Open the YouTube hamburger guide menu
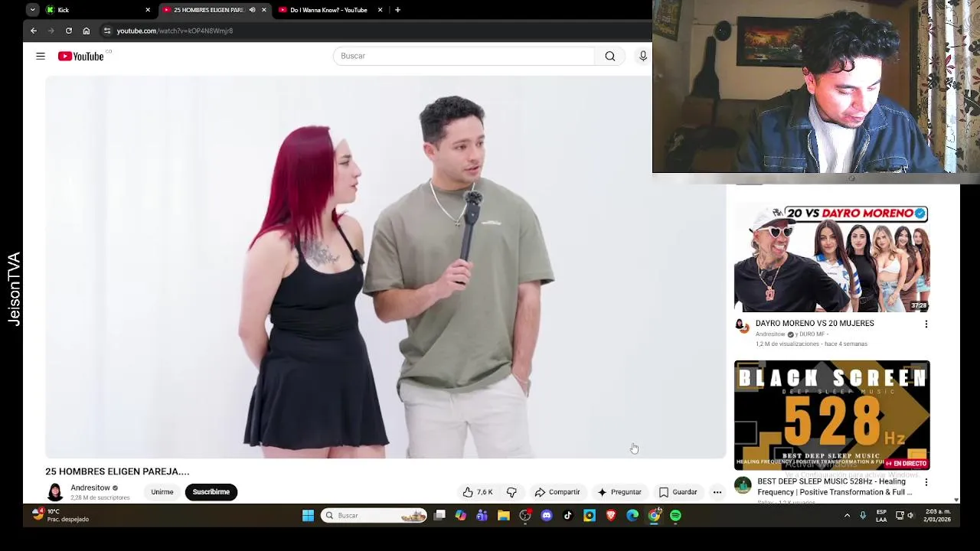The image size is (980, 551). [41, 56]
